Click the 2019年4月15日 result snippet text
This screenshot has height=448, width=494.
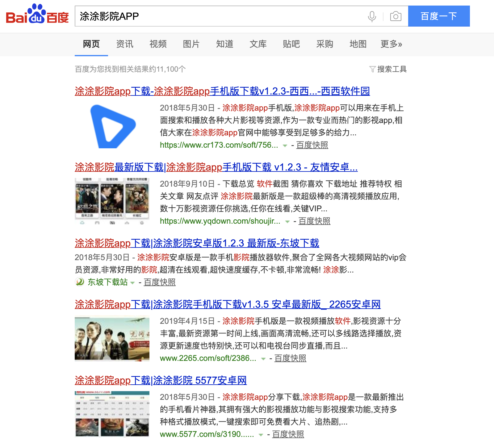click(281, 333)
